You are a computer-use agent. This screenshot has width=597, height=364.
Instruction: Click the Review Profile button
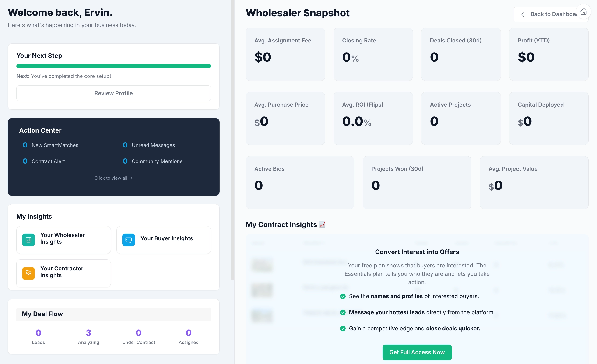(113, 93)
